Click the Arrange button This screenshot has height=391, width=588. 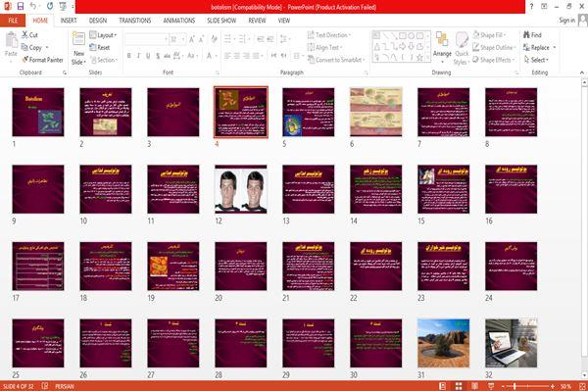point(442,46)
